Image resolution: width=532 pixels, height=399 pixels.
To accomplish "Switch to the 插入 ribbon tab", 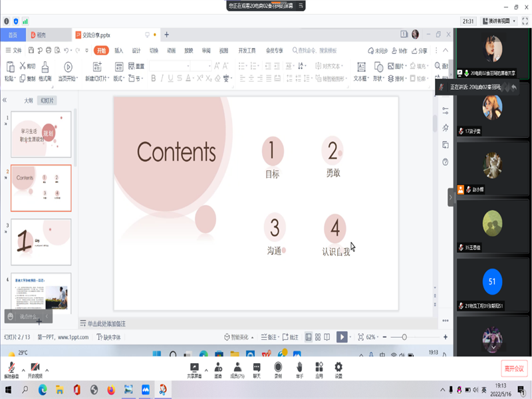I will point(118,51).
